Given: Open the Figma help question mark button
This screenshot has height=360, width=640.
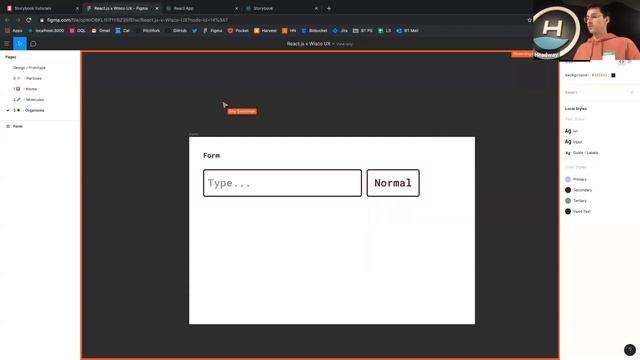Looking at the screenshot, I should 630,350.
